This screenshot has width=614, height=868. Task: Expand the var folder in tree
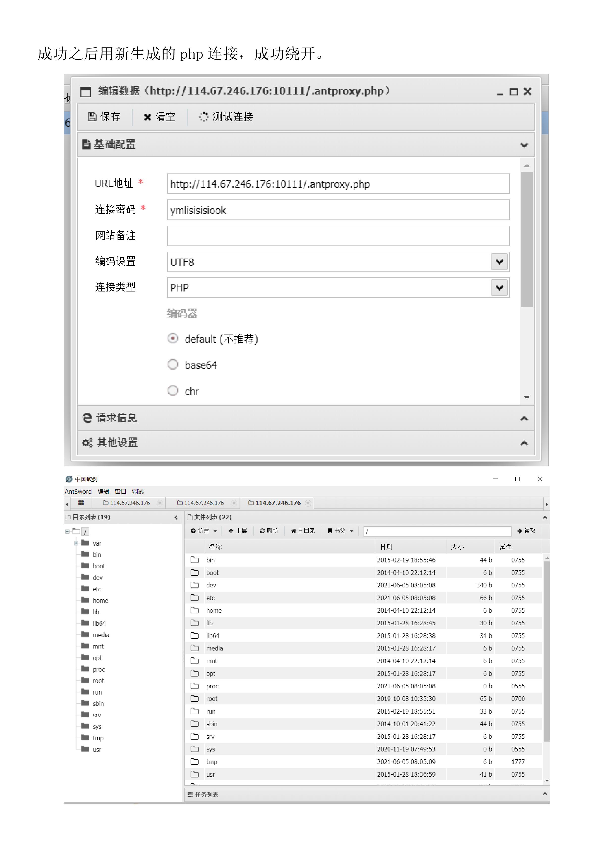point(76,543)
